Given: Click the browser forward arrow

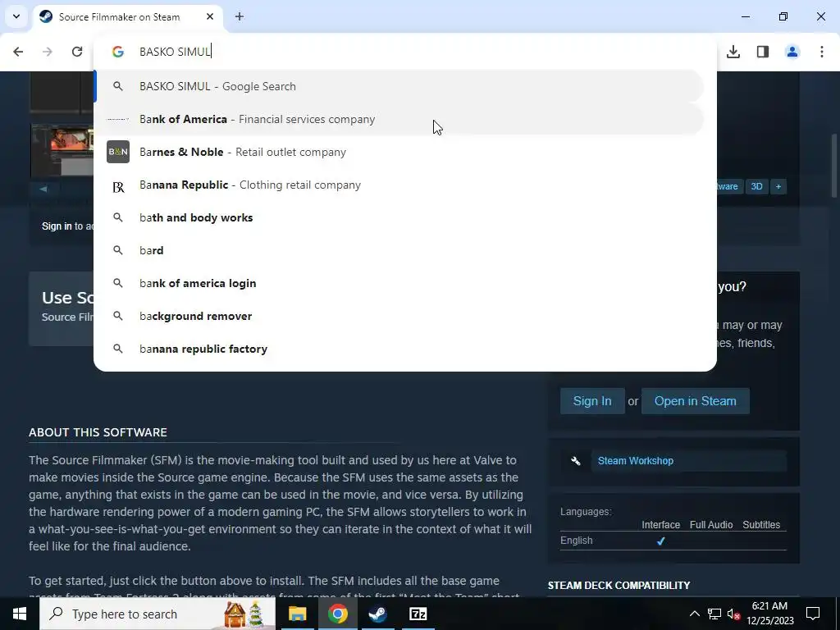Looking at the screenshot, I should 48,52.
